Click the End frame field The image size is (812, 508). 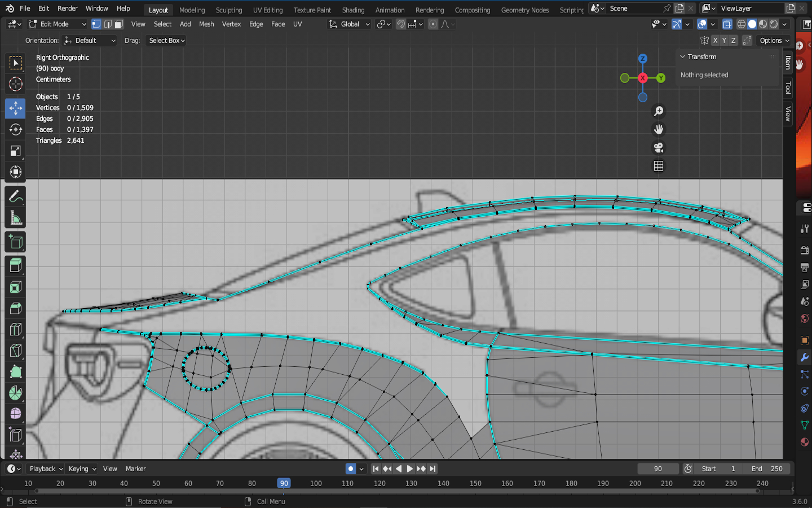[766, 468]
